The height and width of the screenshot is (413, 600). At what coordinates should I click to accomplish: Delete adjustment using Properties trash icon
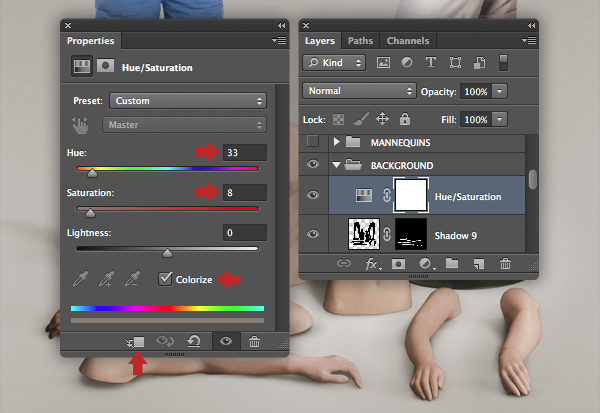click(254, 342)
